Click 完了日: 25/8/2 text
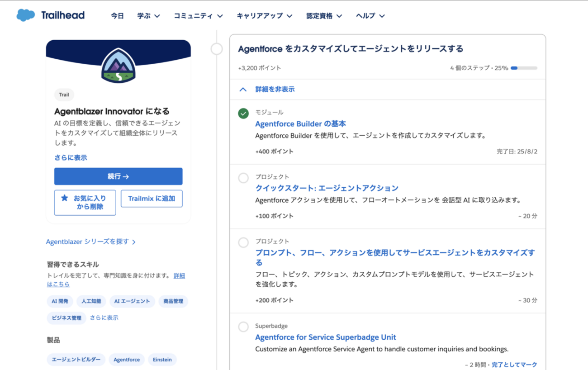 point(517,152)
